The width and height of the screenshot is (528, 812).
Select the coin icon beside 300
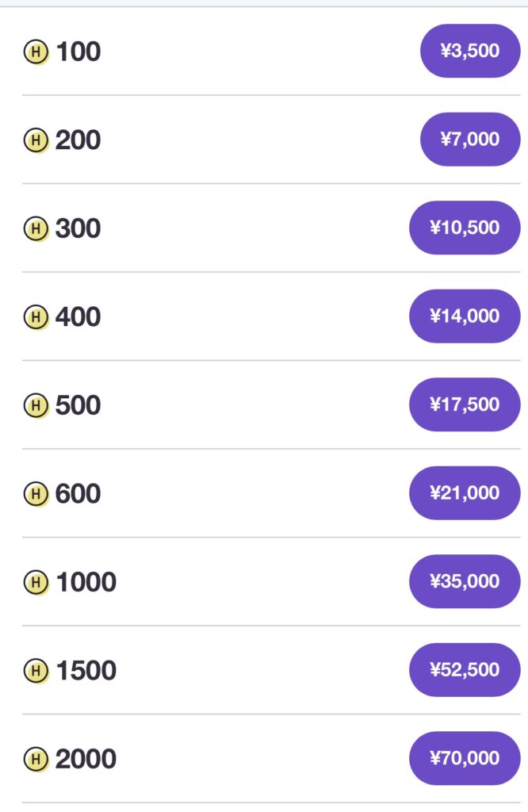tap(36, 229)
